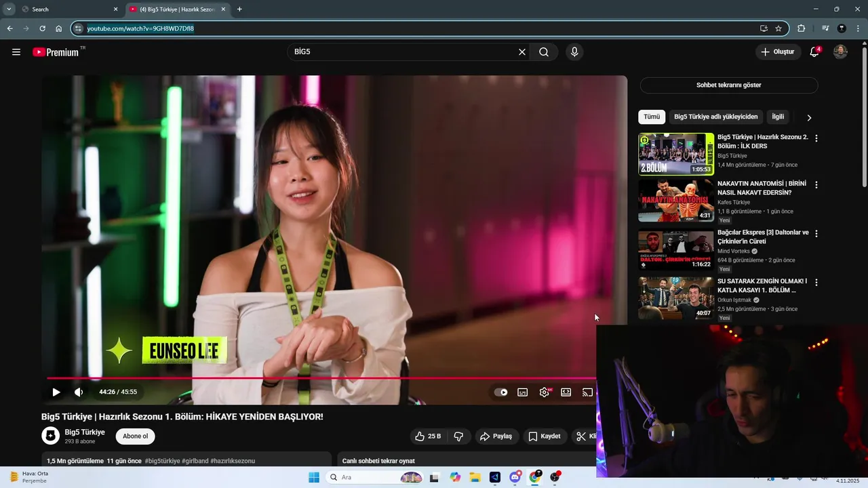Select Big5 Türkiye adlı yükleyiciden chip
The image size is (868, 488).
pos(716,117)
